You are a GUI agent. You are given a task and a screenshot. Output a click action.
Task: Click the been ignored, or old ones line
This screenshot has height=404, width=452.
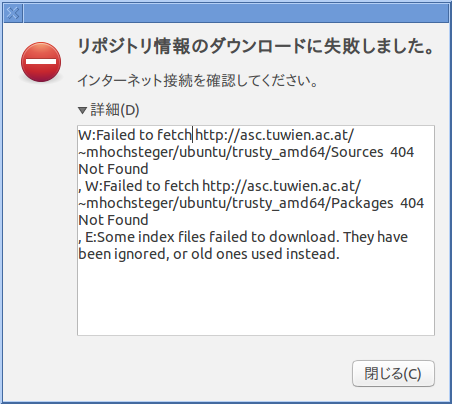click(209, 254)
